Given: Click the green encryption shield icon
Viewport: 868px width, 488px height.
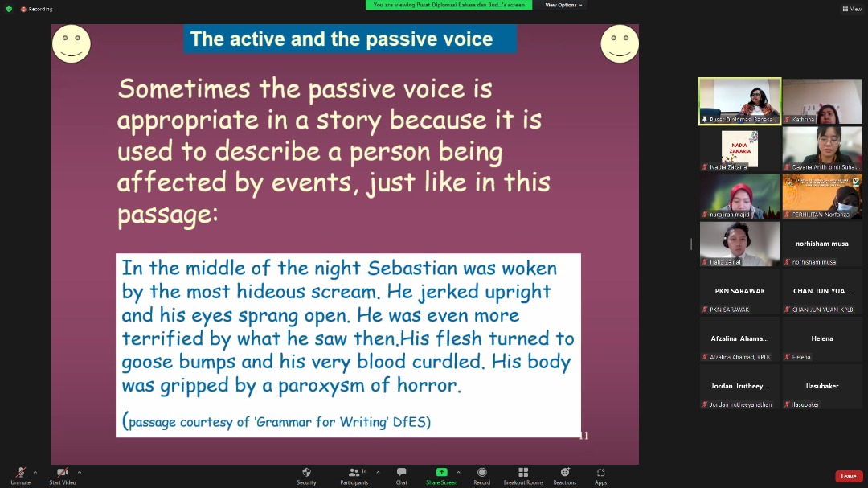Looking at the screenshot, I should (9, 9).
